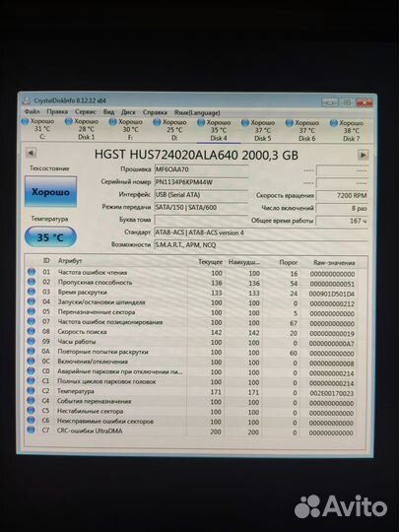Click status orb of attribute 07

pyautogui.click(x=32, y=321)
